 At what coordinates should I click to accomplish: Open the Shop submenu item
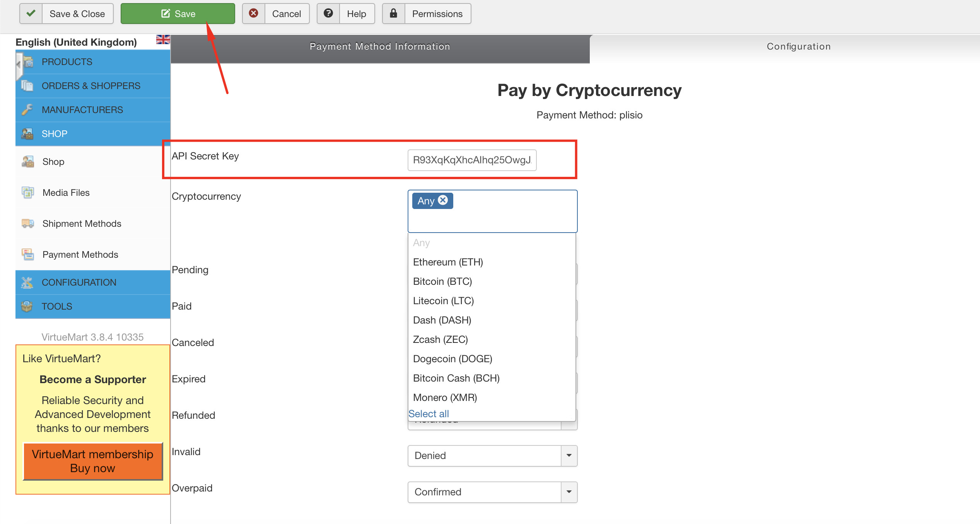click(x=93, y=161)
